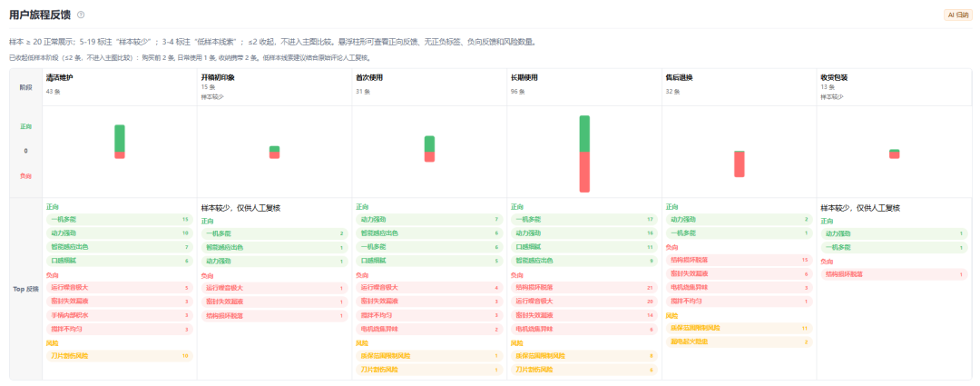
Task: Click 密封失效漏液 tag in 清洁维护 column
Action: point(120,302)
